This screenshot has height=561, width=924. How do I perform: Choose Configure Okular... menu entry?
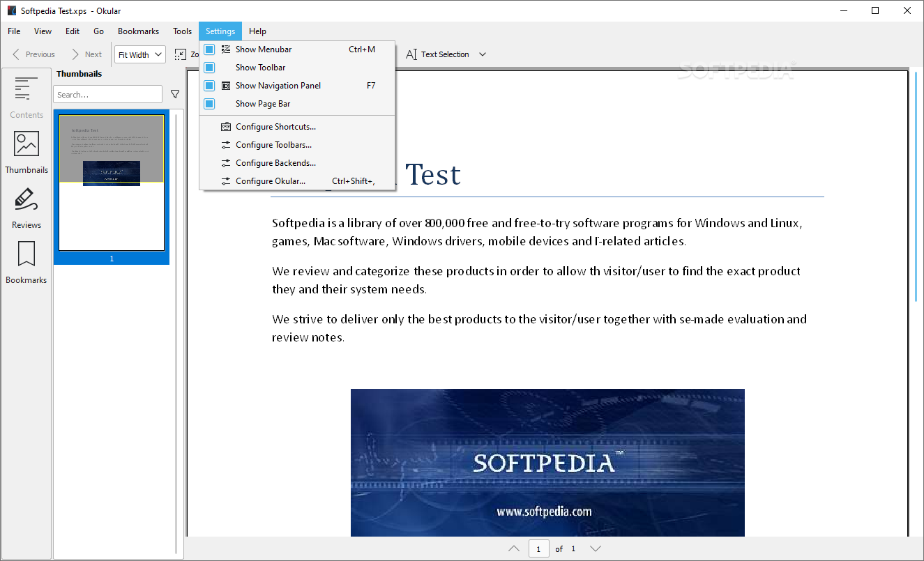[x=297, y=181]
